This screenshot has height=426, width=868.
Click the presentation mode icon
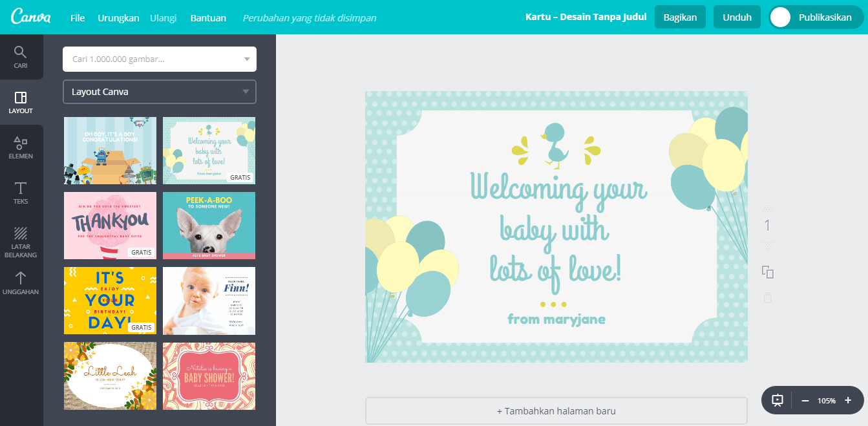[x=778, y=401]
